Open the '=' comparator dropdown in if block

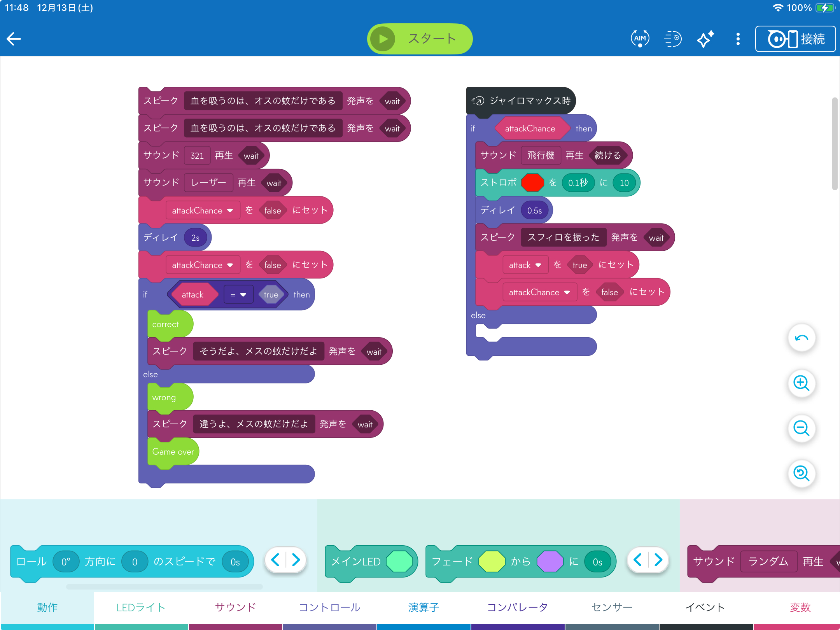238,295
